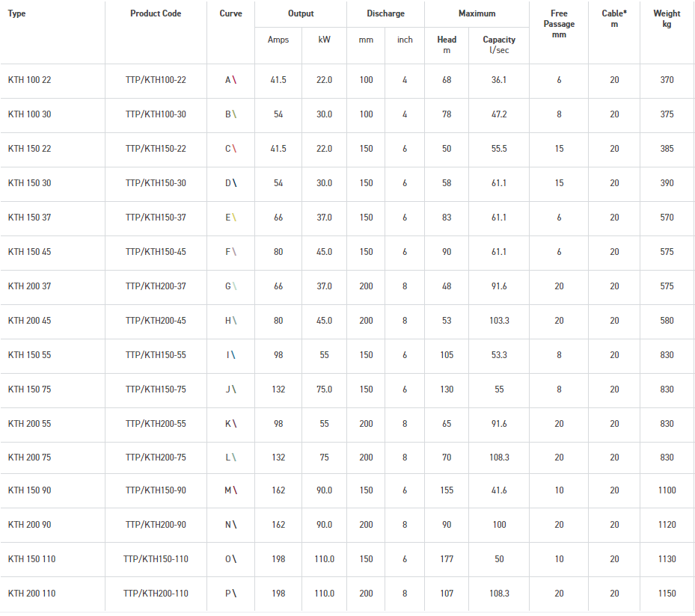Select product code TTP/KTH200-55

coord(156,424)
